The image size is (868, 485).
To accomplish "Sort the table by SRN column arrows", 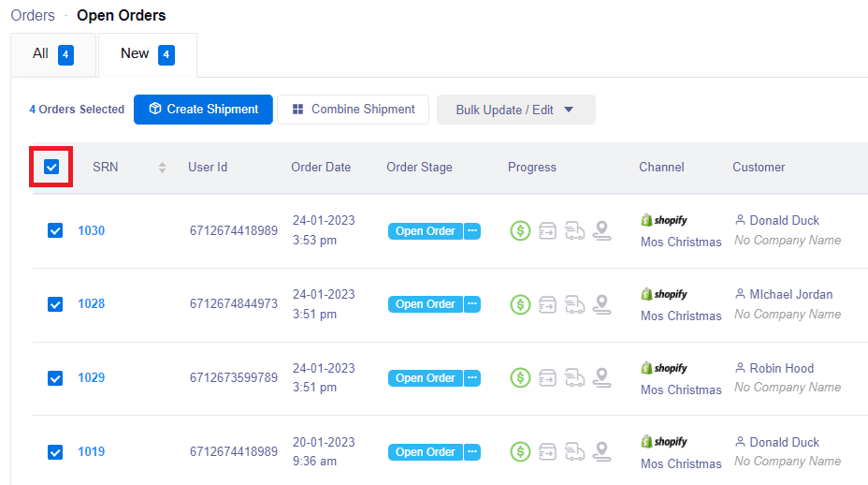I will (x=162, y=167).
